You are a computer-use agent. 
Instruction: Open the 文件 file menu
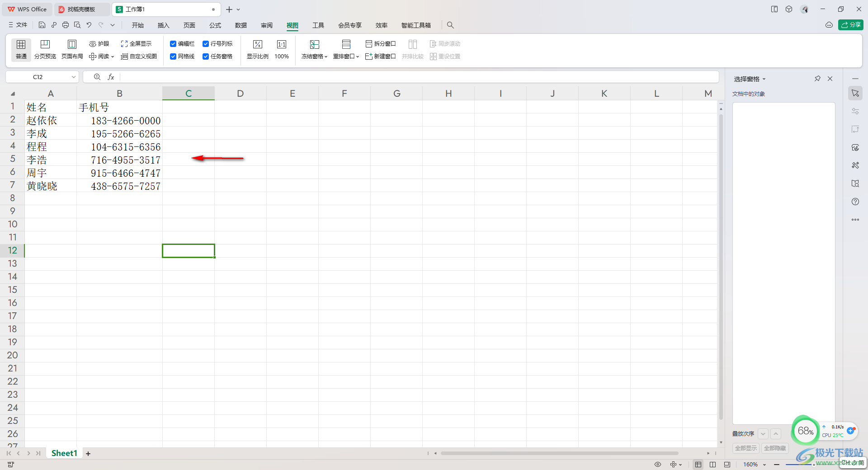point(18,25)
